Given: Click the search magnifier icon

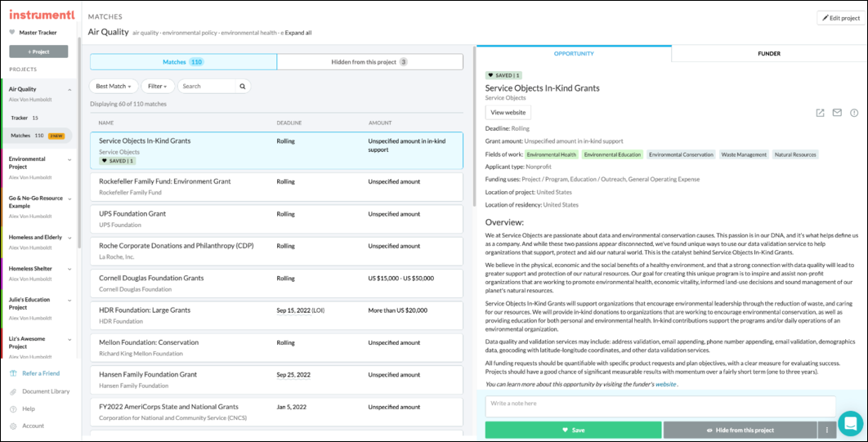Looking at the screenshot, I should pyautogui.click(x=242, y=86).
